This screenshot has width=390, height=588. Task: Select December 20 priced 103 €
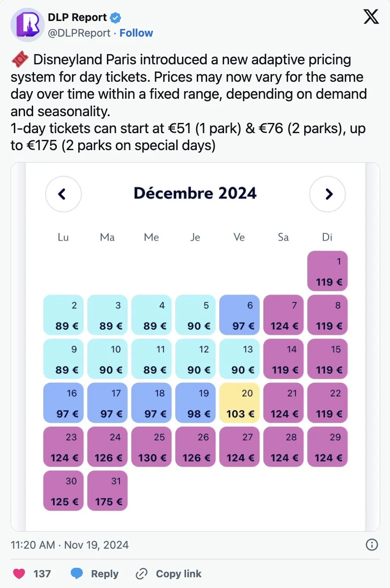[x=239, y=403]
